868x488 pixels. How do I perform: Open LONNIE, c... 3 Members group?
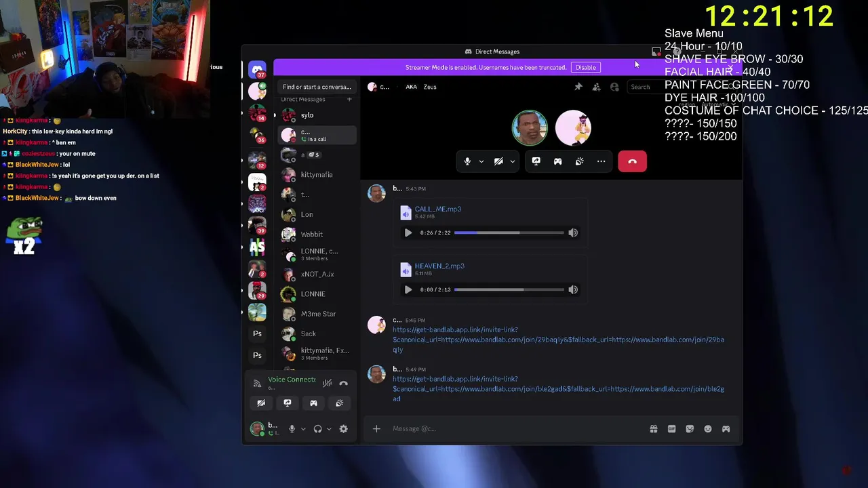[x=317, y=254]
